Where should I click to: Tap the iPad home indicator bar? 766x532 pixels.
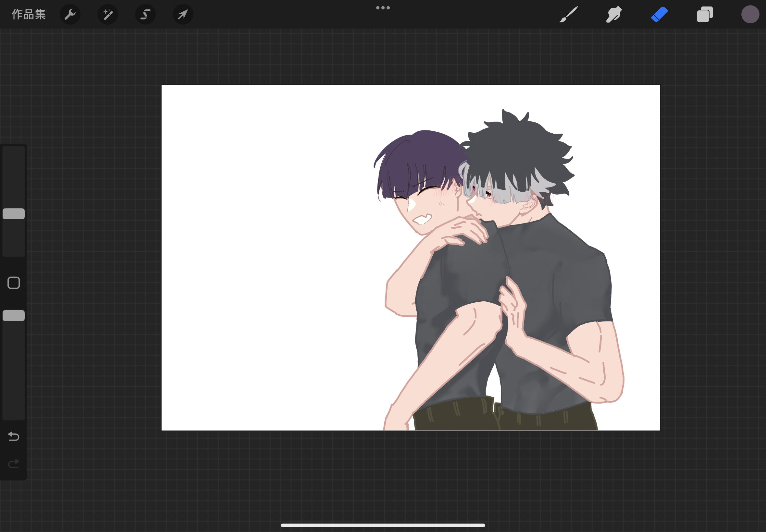[x=383, y=525]
